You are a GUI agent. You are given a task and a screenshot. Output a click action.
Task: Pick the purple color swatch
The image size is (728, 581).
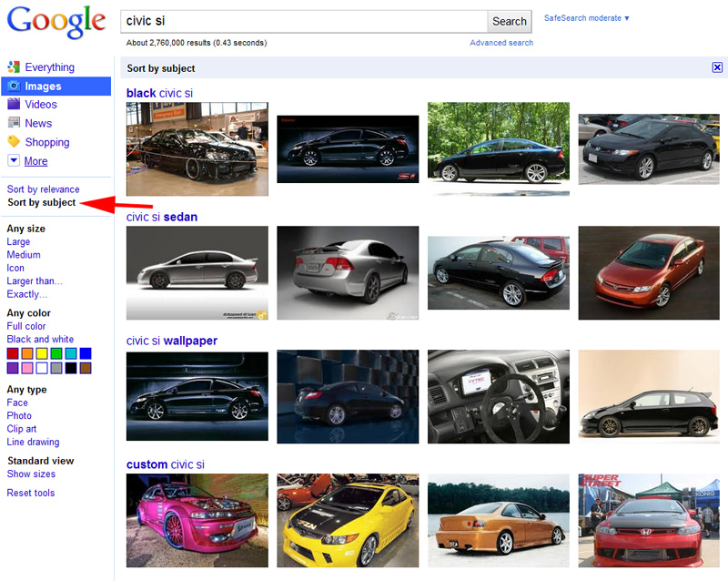13,368
